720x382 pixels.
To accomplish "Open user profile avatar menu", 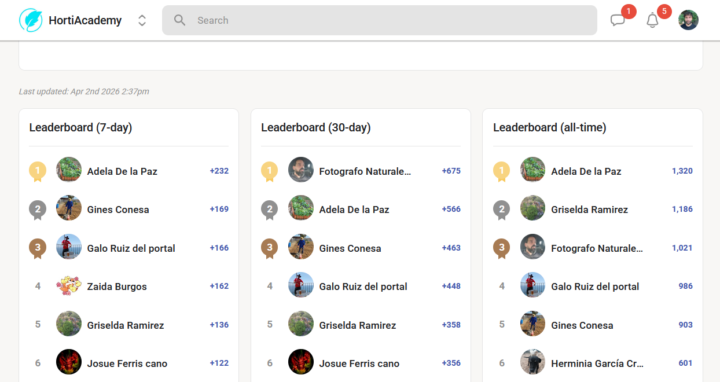I will 688,20.
